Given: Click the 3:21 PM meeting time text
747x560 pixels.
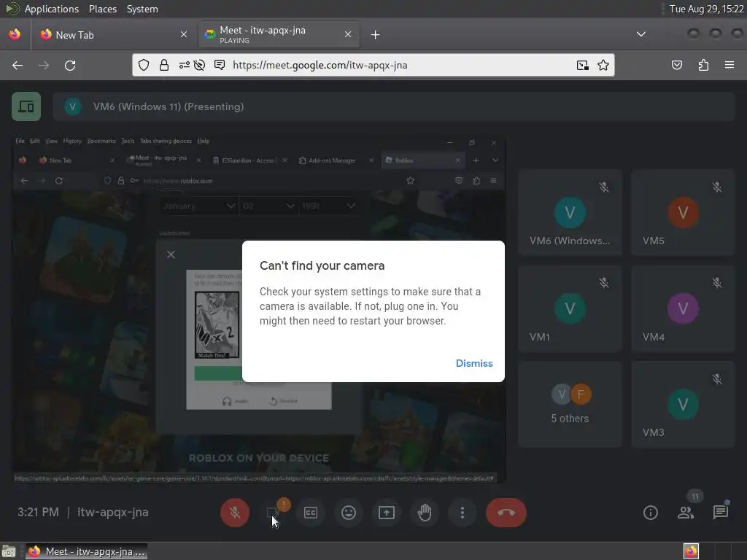Looking at the screenshot, I should (x=38, y=513).
